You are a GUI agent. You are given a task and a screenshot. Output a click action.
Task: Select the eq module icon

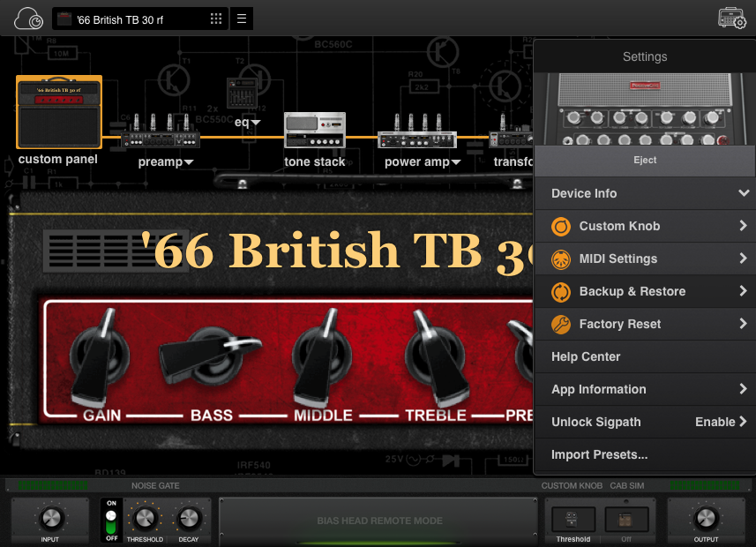[243, 94]
